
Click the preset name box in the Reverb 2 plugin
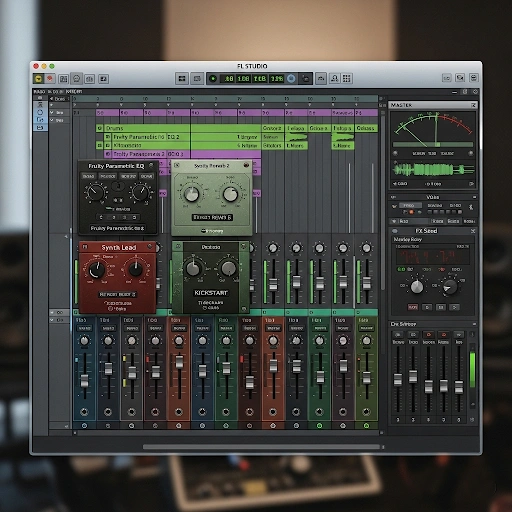point(212,217)
